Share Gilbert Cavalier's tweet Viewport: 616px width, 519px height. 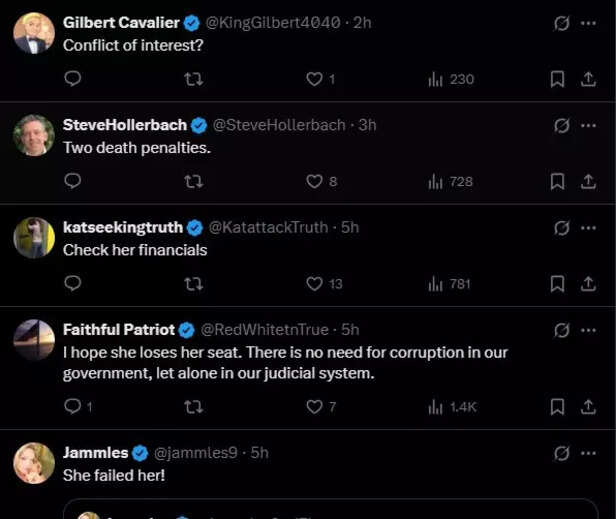click(x=587, y=79)
